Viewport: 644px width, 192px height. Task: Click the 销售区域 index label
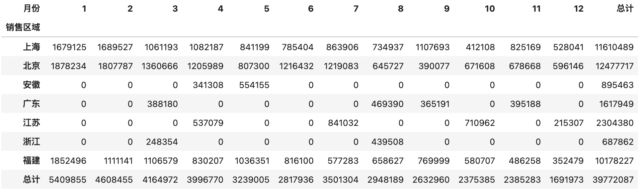[x=23, y=27]
